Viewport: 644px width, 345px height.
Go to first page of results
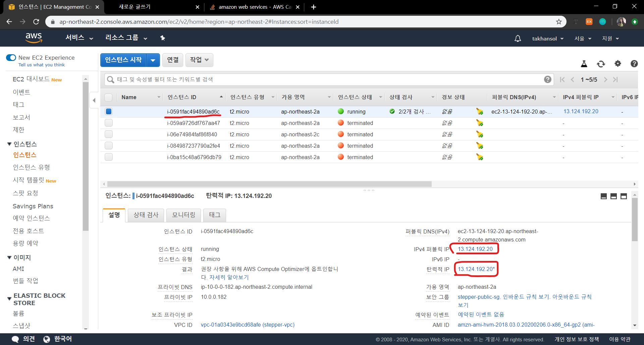(562, 79)
